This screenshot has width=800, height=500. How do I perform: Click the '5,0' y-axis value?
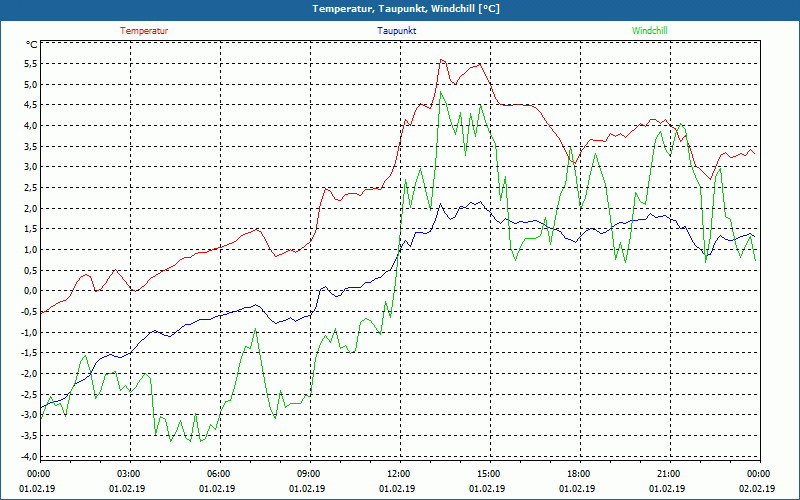31,84
